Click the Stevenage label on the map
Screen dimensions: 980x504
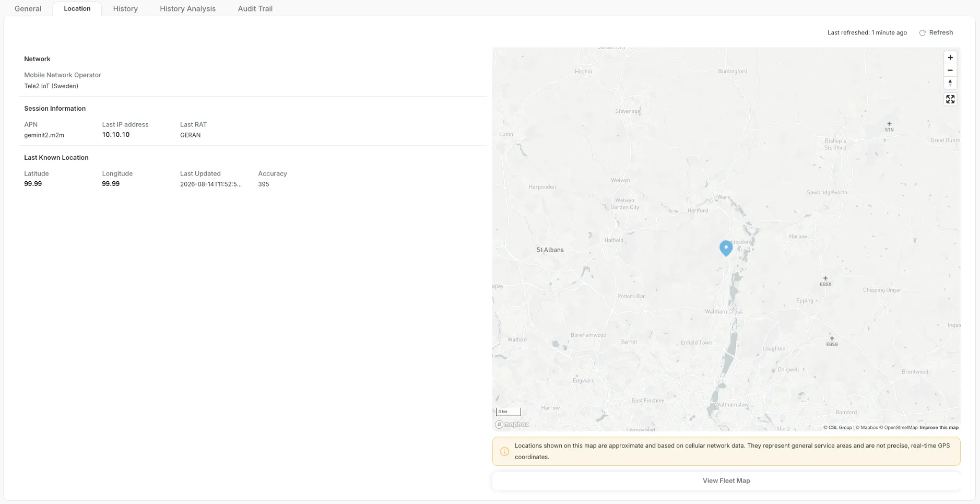coord(628,111)
